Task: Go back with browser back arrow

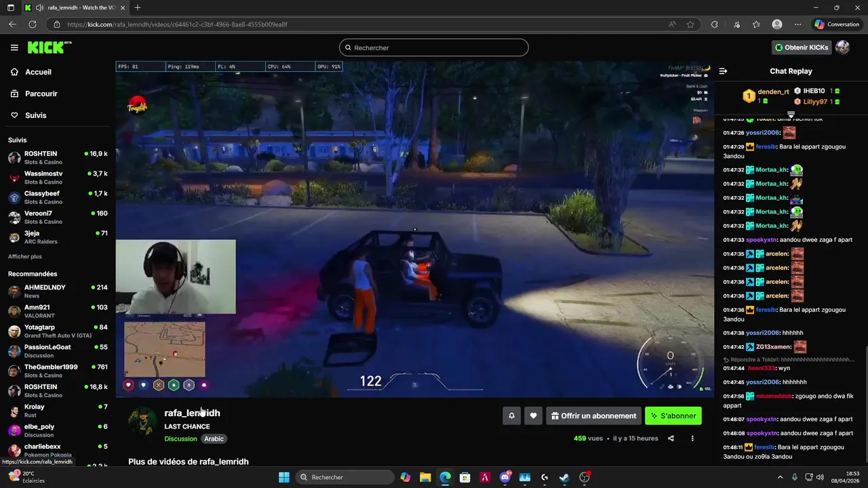Action: pos(12,24)
